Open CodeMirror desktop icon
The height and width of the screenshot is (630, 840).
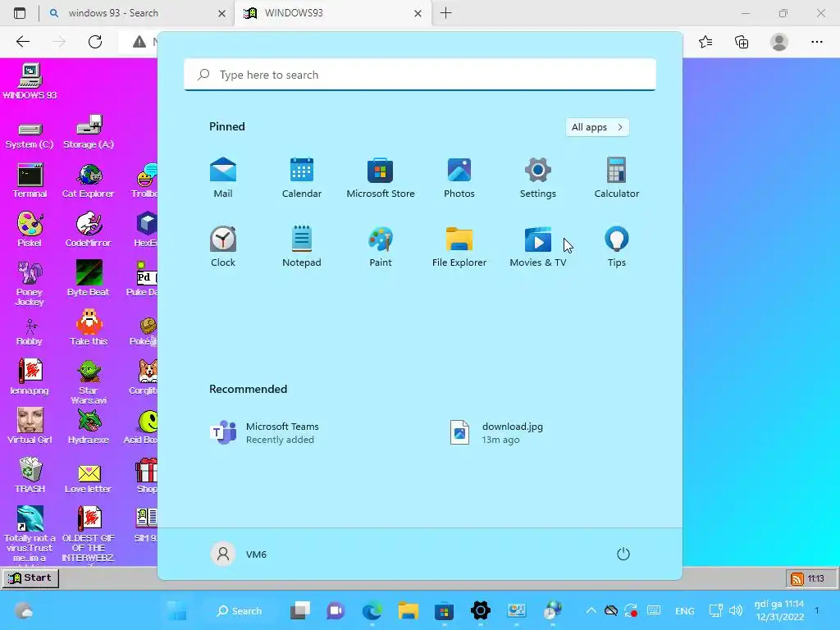tap(89, 230)
